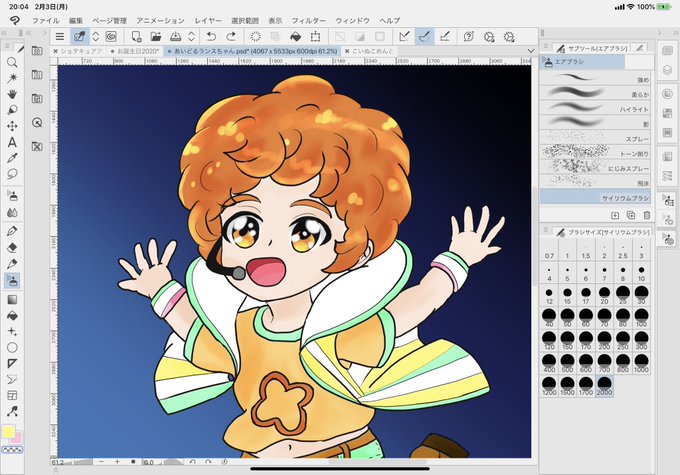Click the Scale/Transform icon in command bar
The width and height of the screenshot is (680, 475).
(x=315, y=37)
